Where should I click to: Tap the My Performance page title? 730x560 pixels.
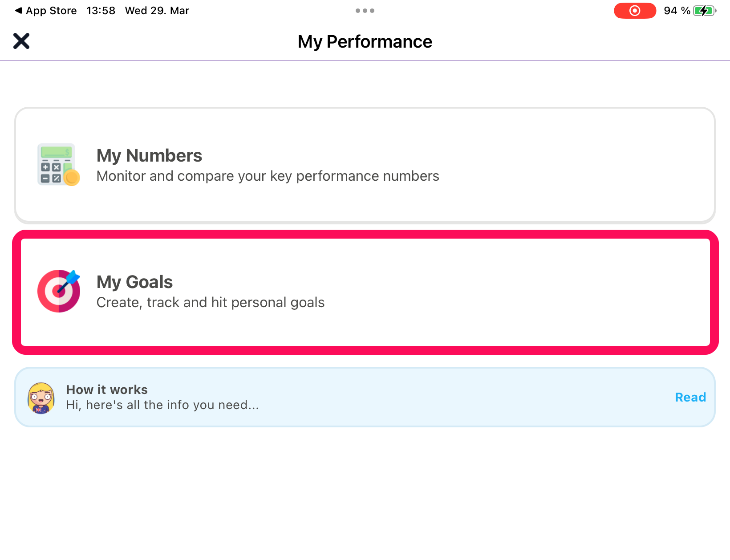pos(365,42)
